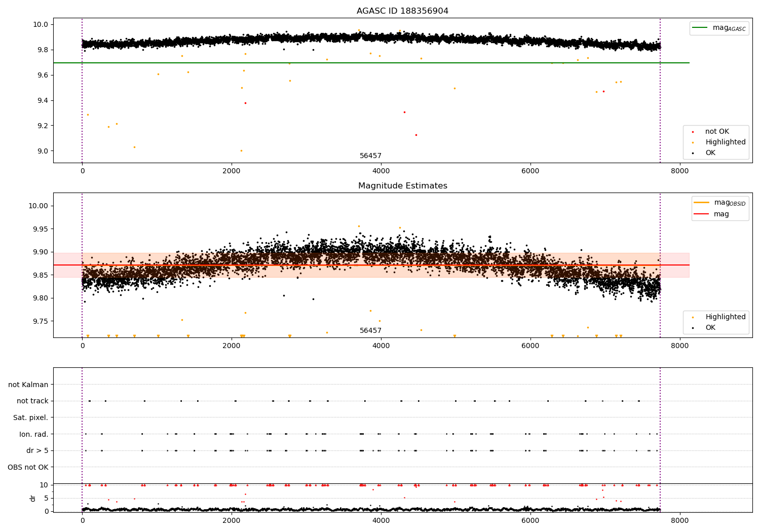The image size is (760, 532).
Task: Click the 9.2 y-tick of the top plot
Action: (44, 126)
